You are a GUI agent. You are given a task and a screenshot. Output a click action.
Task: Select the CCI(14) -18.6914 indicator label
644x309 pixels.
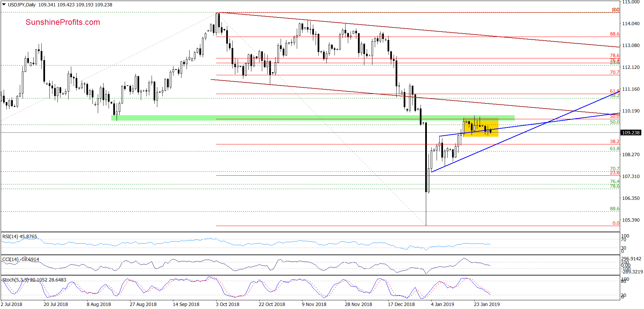[x=21, y=259]
